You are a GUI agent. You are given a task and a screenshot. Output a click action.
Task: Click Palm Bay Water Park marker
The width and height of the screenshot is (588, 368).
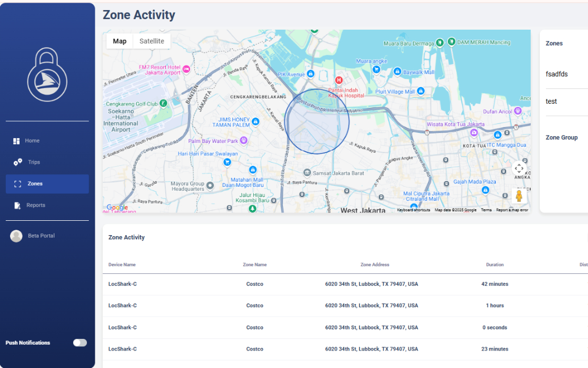(x=244, y=140)
